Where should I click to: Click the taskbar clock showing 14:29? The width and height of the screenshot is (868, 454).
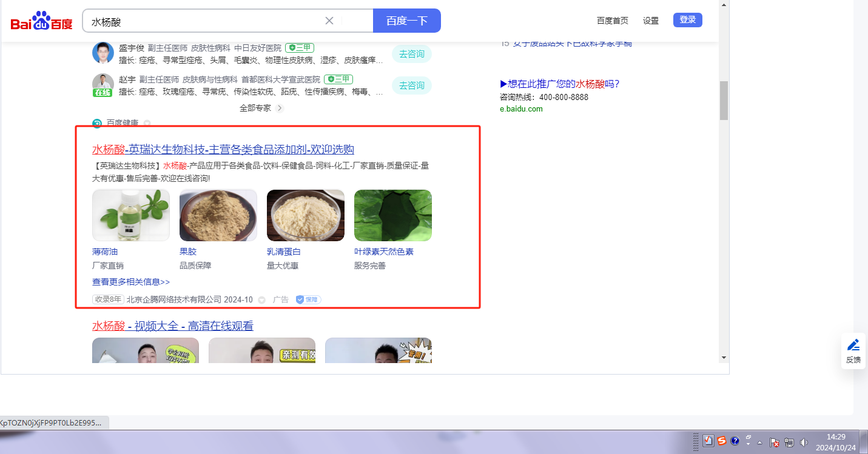[836, 442]
